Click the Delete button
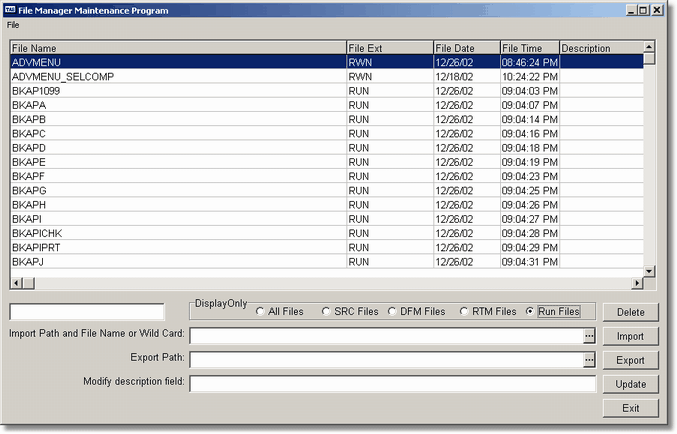Screen dimensions: 677x434 [631, 312]
